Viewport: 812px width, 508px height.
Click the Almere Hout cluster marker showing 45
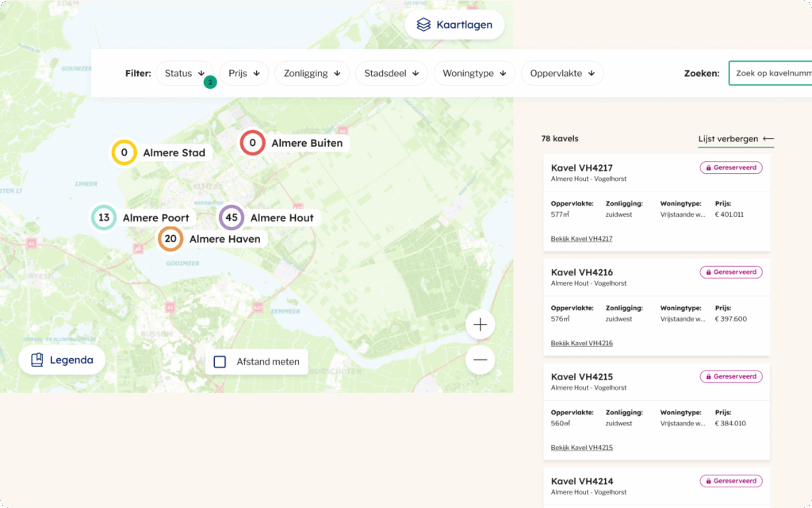pyautogui.click(x=230, y=217)
